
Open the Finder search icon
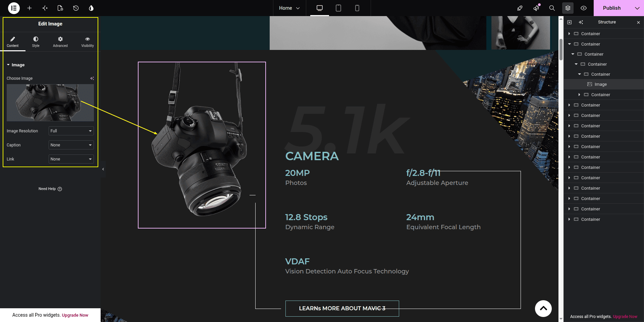point(552,8)
